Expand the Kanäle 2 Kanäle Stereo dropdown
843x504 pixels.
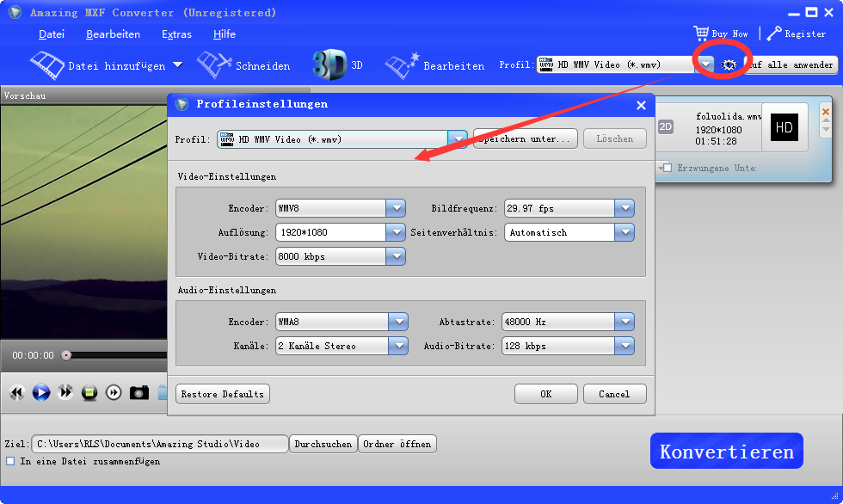click(x=398, y=346)
